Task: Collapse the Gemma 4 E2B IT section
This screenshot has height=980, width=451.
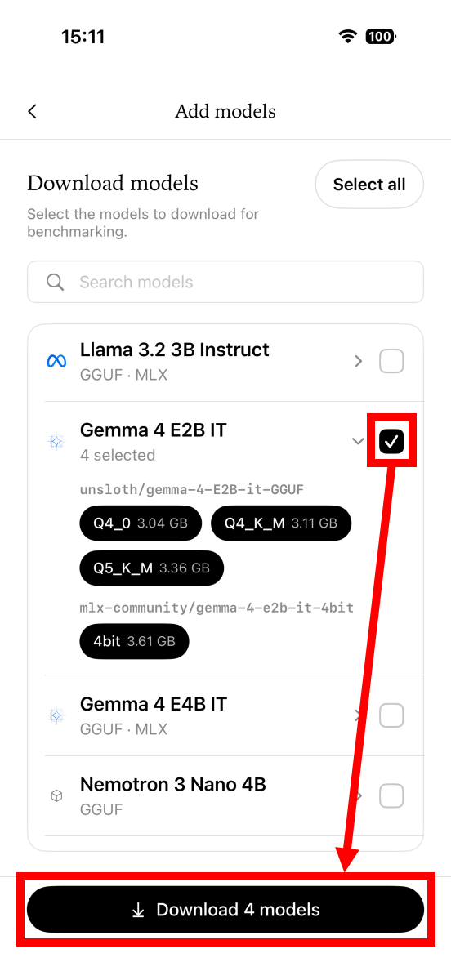Action: click(358, 441)
